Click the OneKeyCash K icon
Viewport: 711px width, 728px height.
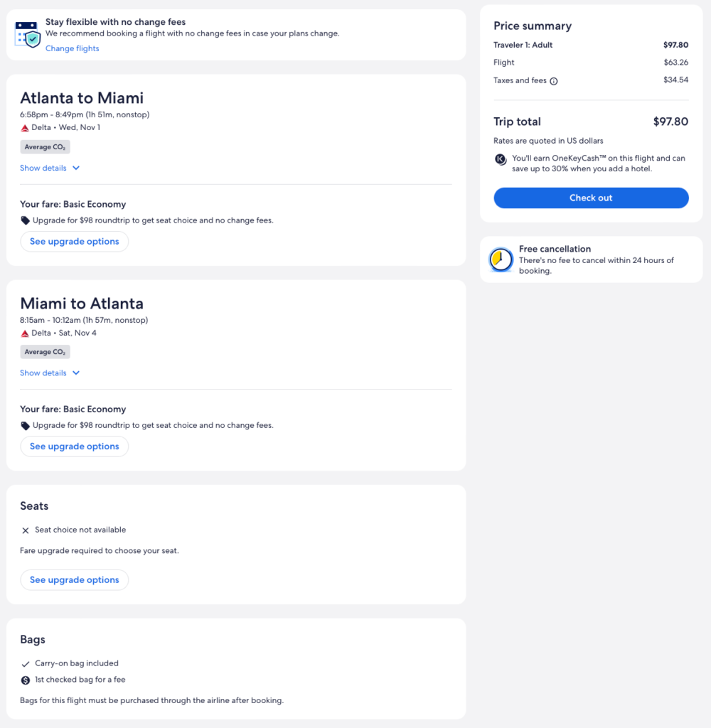(501, 159)
